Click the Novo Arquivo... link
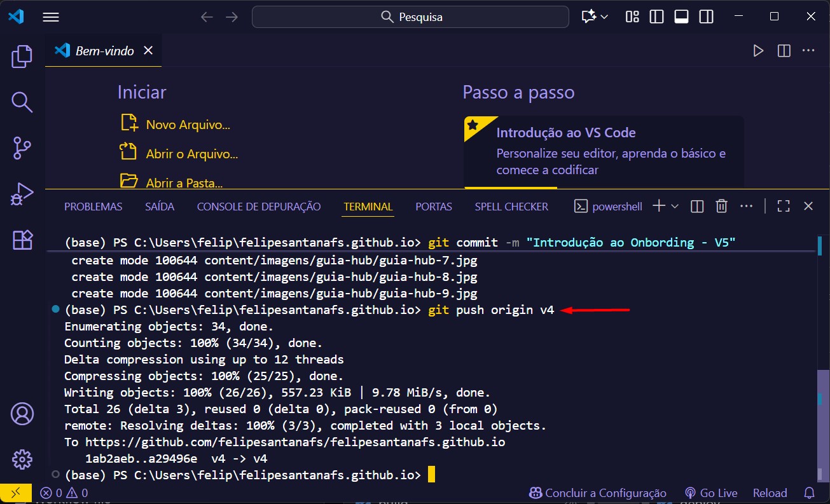 pyautogui.click(x=188, y=125)
